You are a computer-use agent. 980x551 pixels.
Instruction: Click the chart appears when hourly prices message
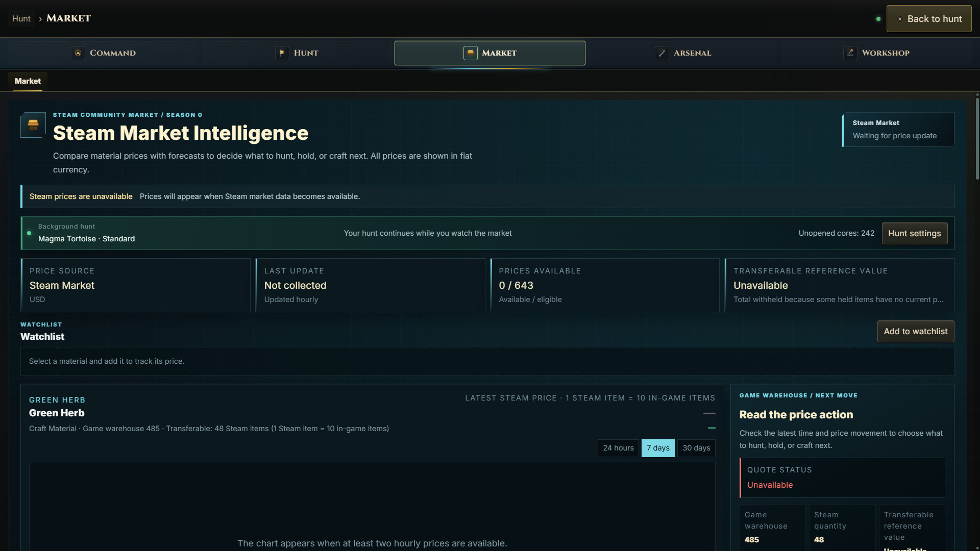pos(372,543)
